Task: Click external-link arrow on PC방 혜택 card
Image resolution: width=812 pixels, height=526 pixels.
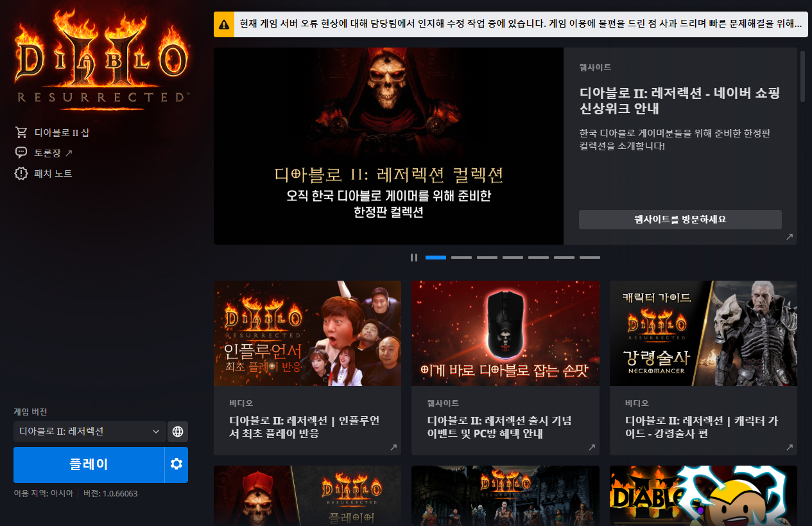Action: (x=592, y=448)
